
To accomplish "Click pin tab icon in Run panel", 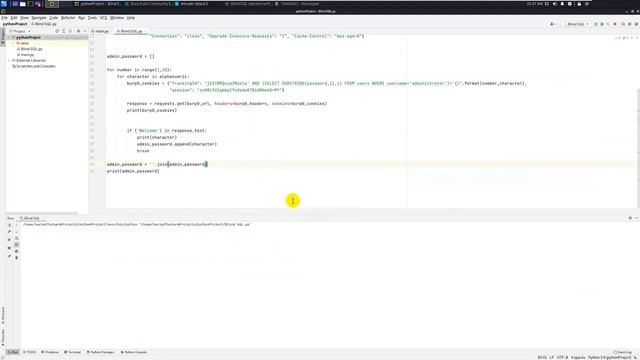I will (x=9, y=256).
